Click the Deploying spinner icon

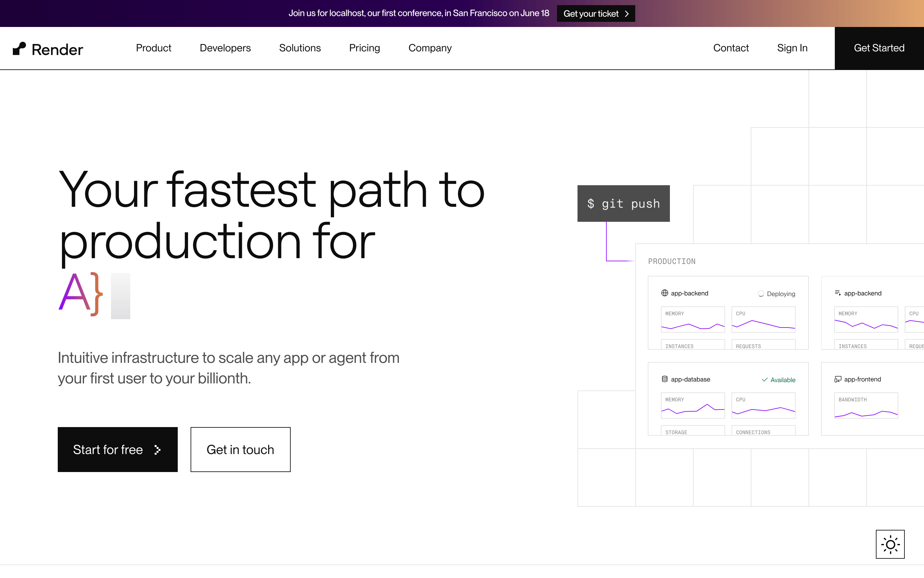[x=761, y=293]
